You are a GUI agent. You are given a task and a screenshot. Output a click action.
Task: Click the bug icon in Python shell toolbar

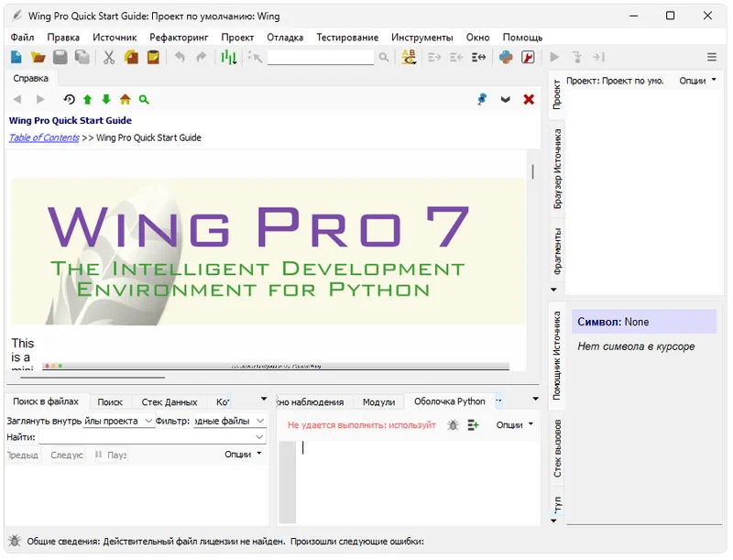click(453, 425)
